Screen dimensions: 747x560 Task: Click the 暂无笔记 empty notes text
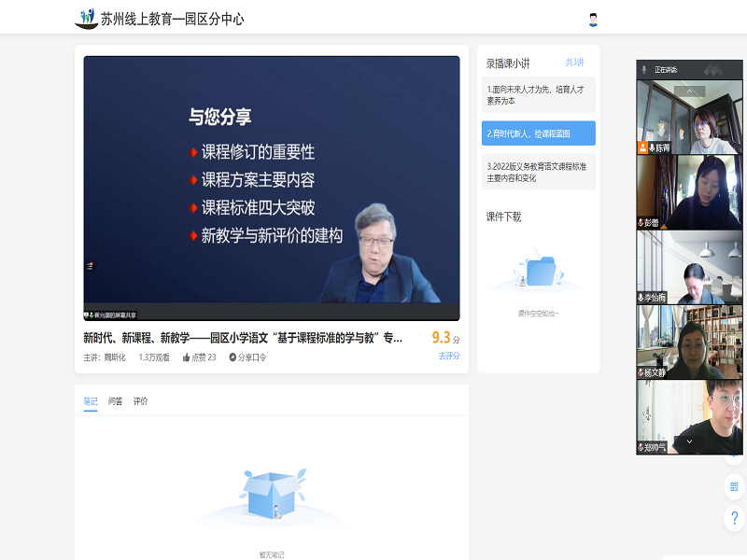pyautogui.click(x=272, y=554)
